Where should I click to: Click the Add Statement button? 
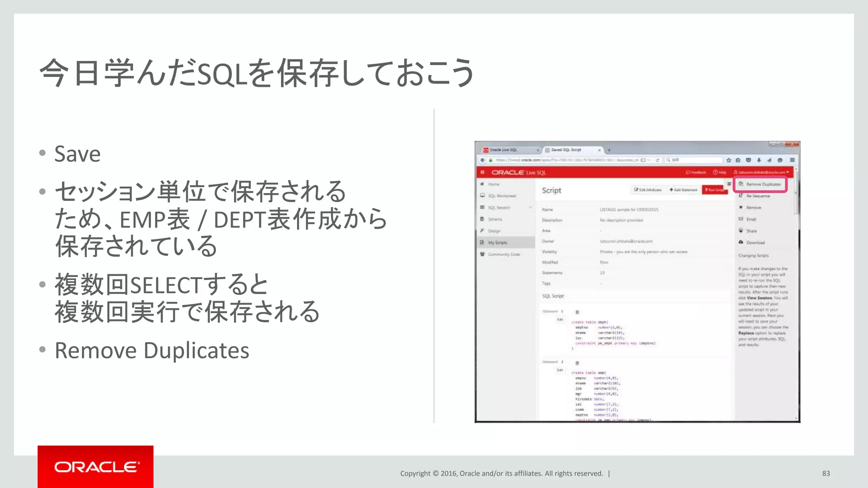click(683, 190)
